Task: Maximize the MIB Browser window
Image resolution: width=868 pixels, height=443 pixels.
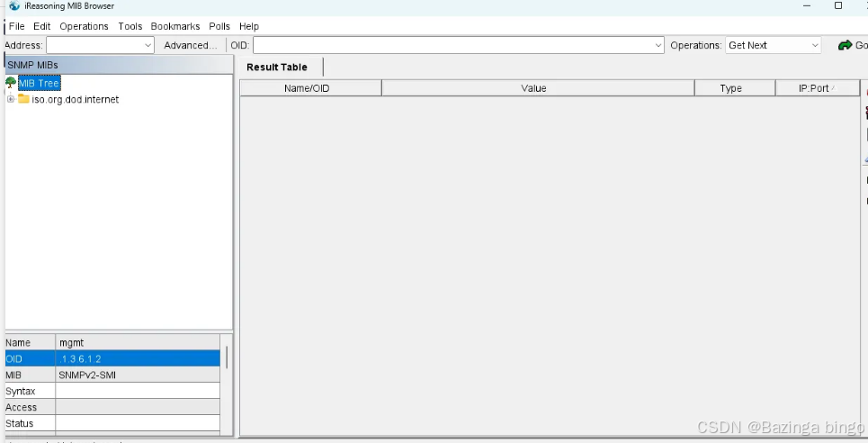Action: 838,5
